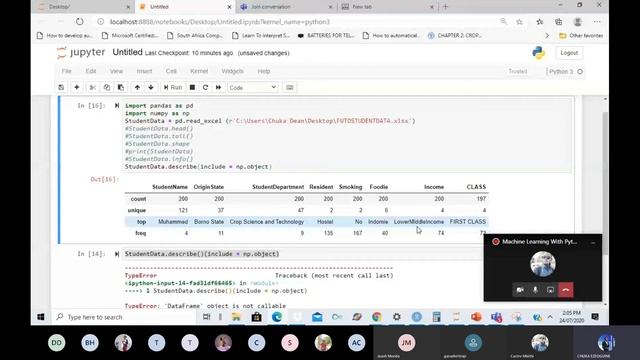Open the command palette keyboard icon

290,87
